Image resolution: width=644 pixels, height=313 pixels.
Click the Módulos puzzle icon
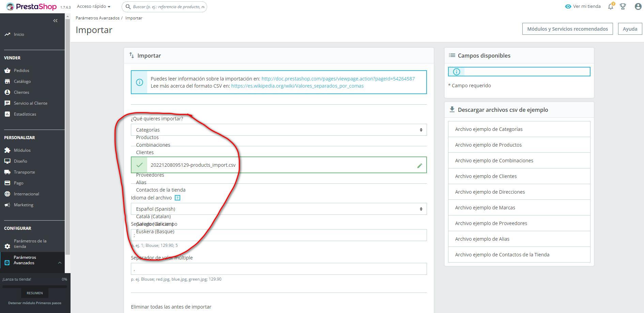point(7,150)
